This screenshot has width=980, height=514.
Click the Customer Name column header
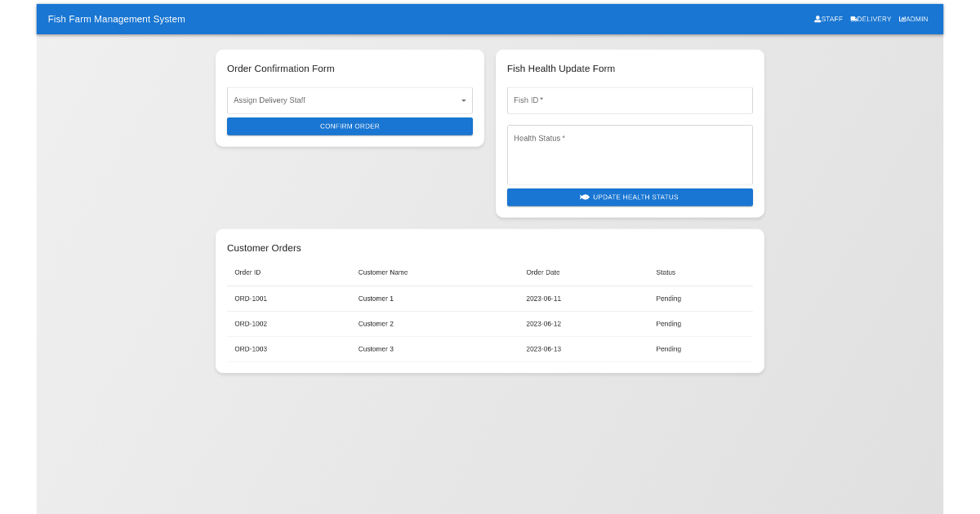383,273
